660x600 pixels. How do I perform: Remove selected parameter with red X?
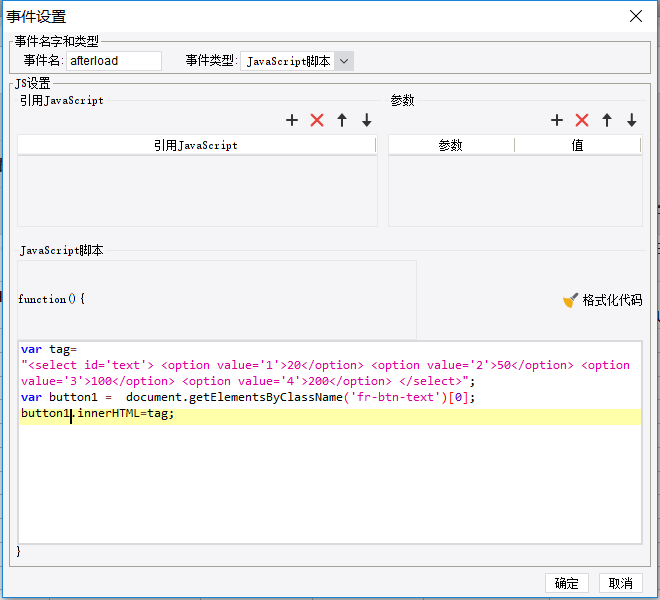(582, 120)
